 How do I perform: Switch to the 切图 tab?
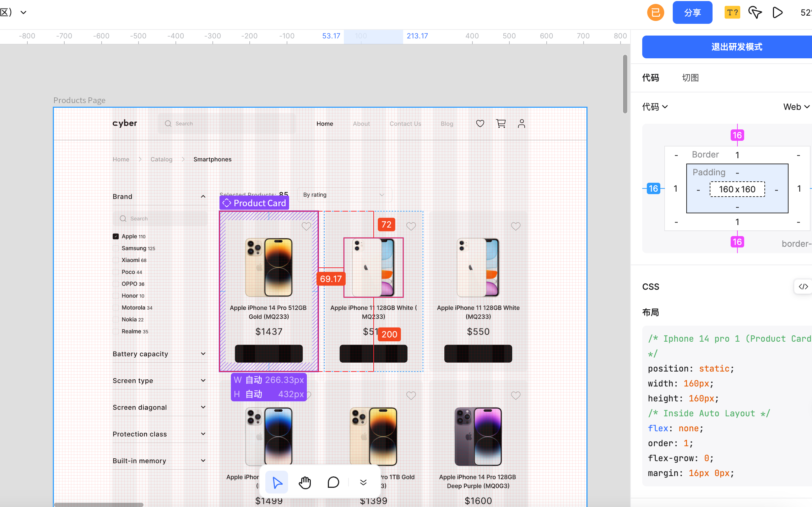pos(691,78)
